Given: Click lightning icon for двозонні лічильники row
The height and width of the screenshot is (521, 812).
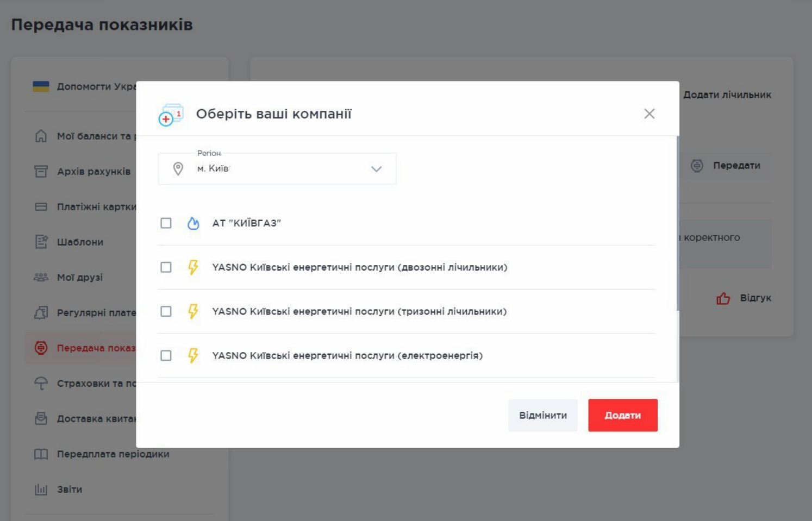Looking at the screenshot, I should 193,267.
